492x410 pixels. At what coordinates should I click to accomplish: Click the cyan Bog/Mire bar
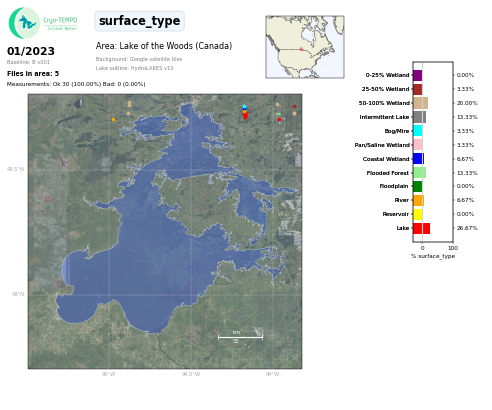tap(418, 131)
